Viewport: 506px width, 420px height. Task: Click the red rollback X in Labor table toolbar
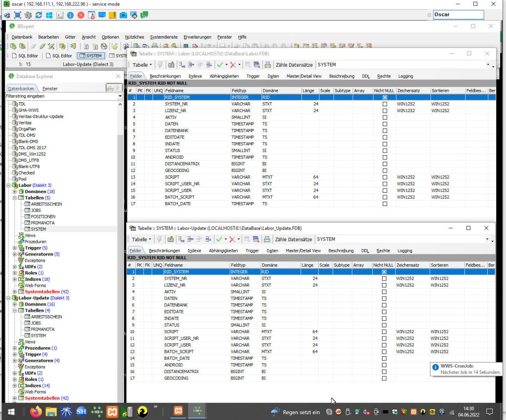[x=233, y=65]
